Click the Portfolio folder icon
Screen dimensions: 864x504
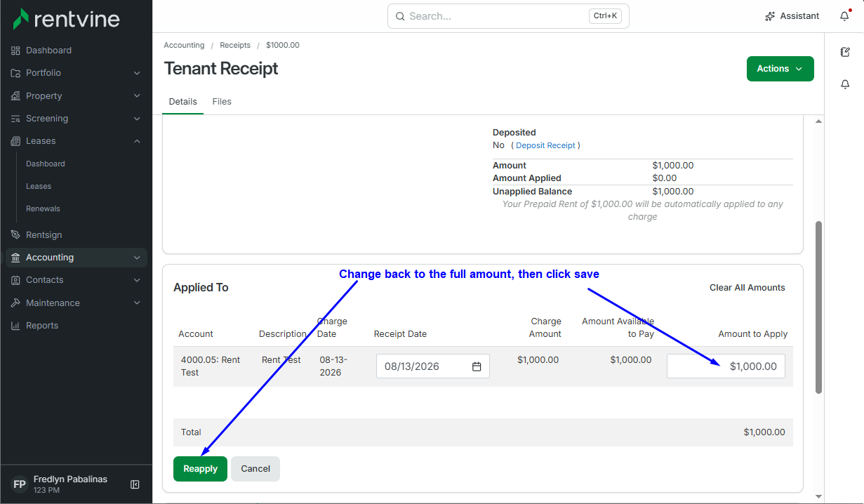(x=15, y=73)
